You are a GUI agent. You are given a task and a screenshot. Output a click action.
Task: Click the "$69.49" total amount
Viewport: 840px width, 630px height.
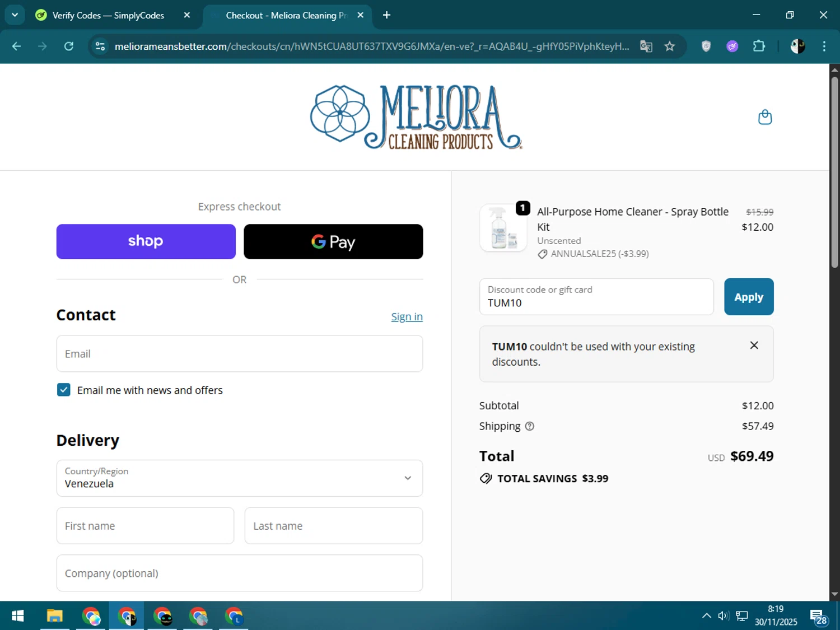752,456
